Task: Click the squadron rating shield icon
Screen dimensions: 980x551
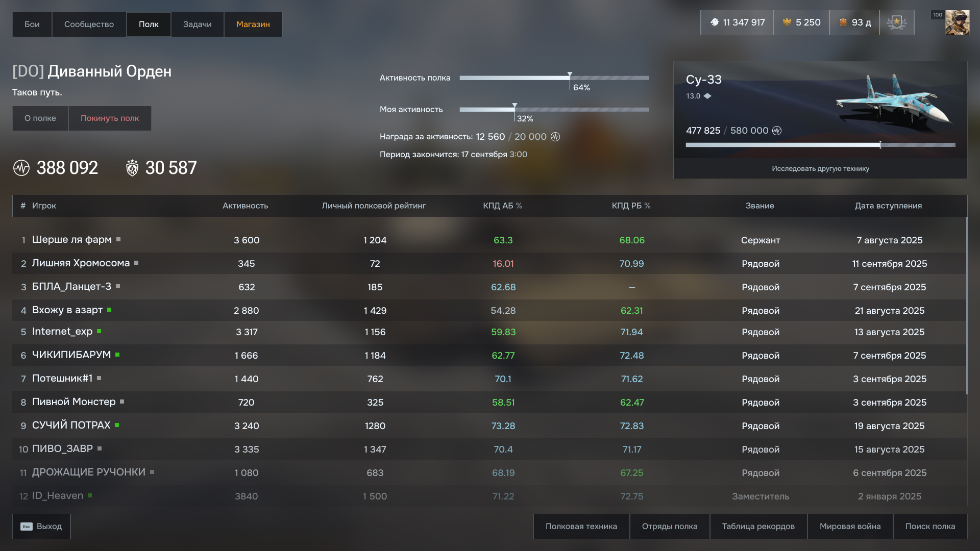Action: tap(132, 168)
